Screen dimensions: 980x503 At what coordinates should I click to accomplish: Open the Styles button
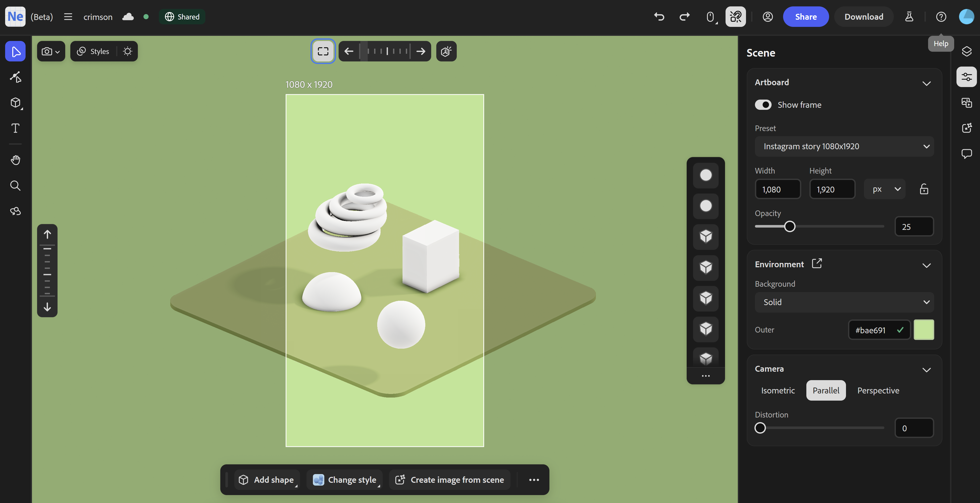click(x=93, y=51)
